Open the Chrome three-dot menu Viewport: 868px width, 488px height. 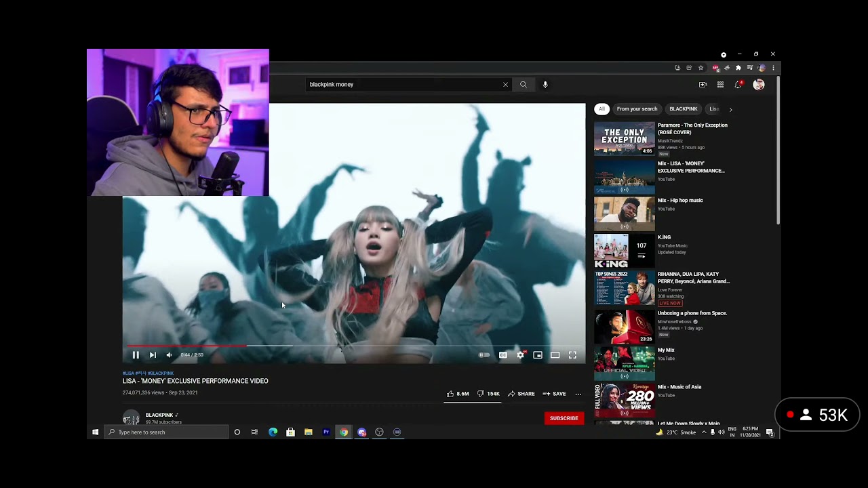pos(773,68)
